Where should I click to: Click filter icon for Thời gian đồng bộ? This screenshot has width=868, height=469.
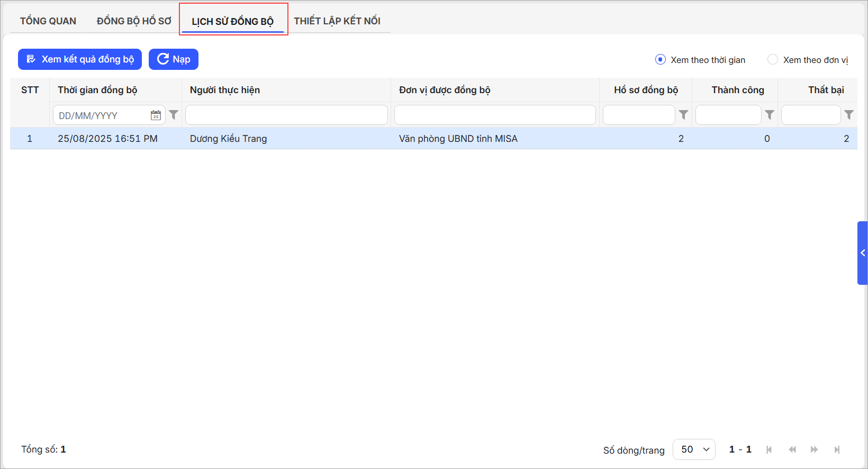[174, 115]
